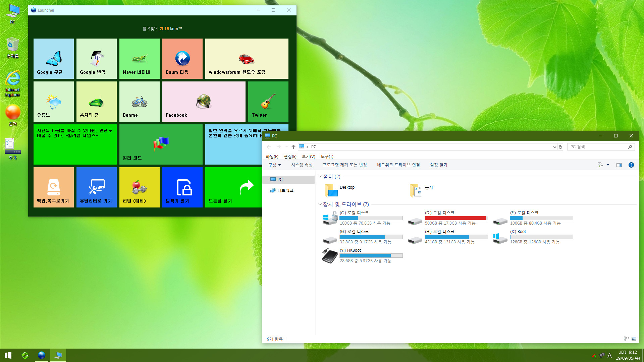This screenshot has height=362, width=644.
Task: Open the Facebook helmet tile
Action: 204,102
